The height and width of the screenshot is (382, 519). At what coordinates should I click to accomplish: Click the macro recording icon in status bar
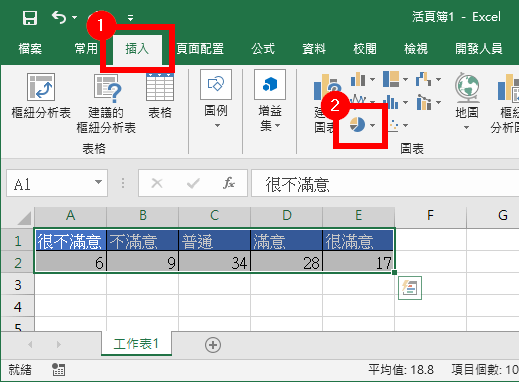[58, 369]
